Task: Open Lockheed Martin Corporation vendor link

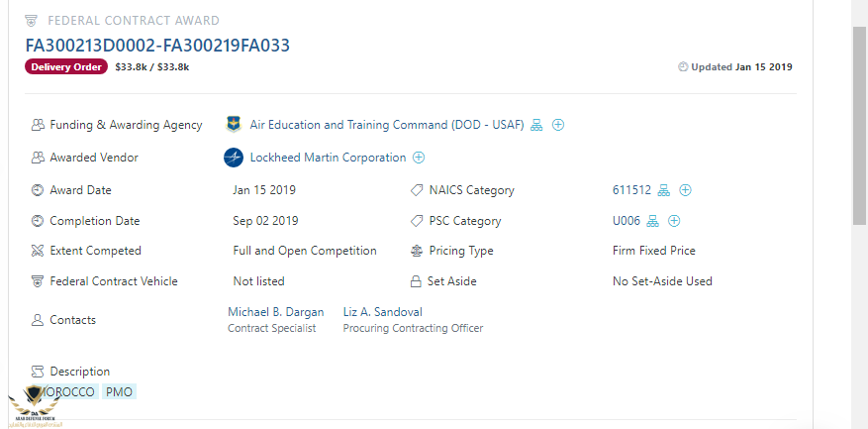Action: pyautogui.click(x=328, y=158)
